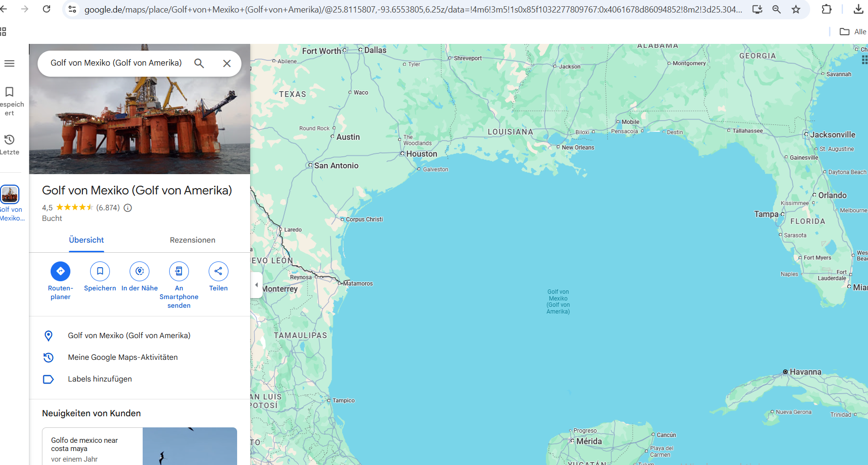The height and width of the screenshot is (465, 868).
Task: Click the Laredo label on map
Action: coord(293,230)
